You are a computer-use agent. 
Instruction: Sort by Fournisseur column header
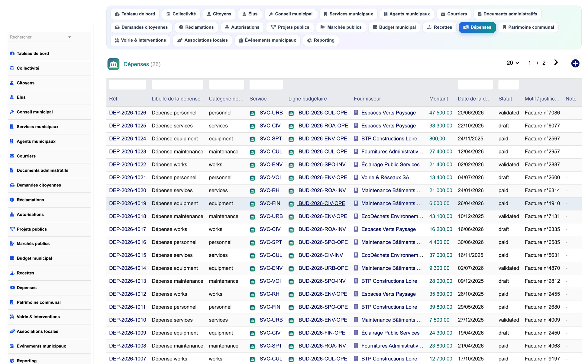tap(367, 99)
